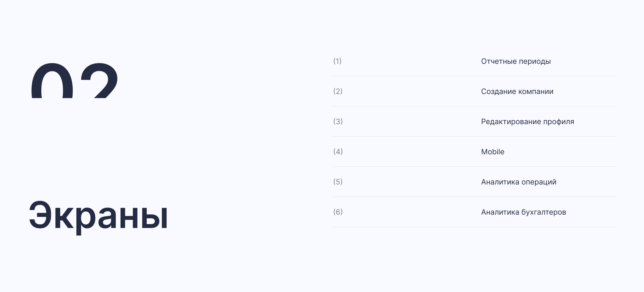The image size is (644, 292).
Task: Select the list number "(5)"
Action: coord(338,182)
